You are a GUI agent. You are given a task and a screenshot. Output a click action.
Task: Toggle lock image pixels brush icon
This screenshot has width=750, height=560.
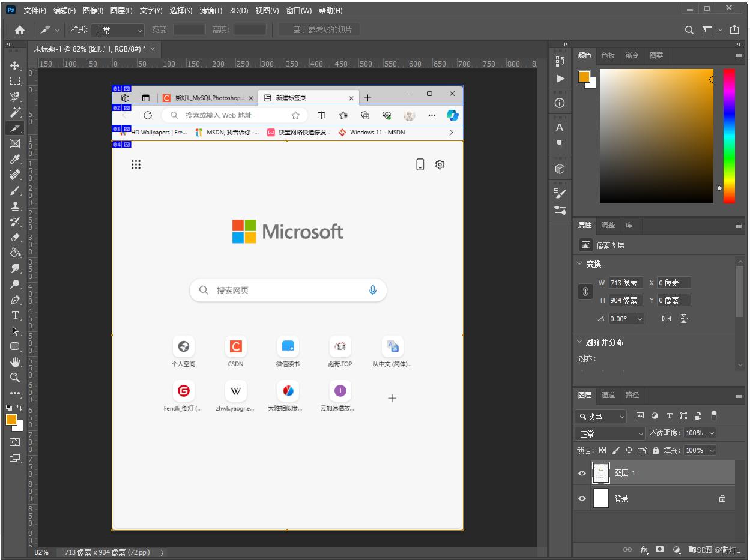click(615, 450)
